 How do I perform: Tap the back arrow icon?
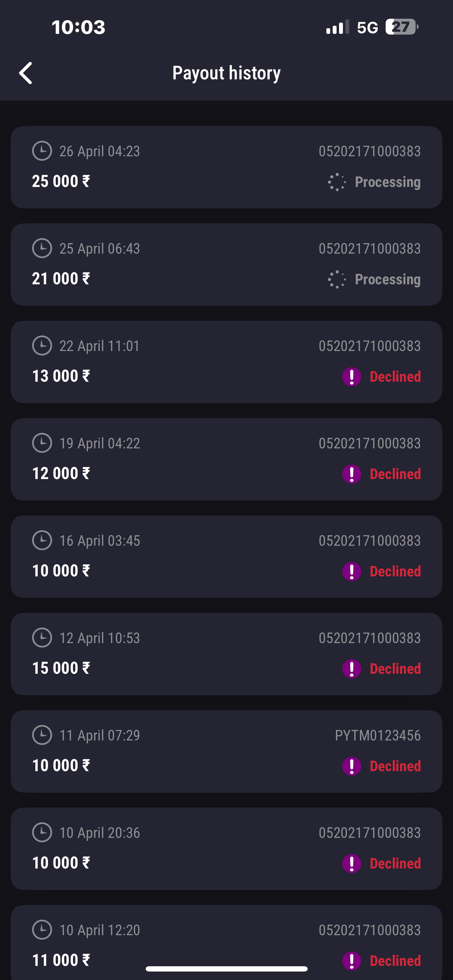point(26,73)
